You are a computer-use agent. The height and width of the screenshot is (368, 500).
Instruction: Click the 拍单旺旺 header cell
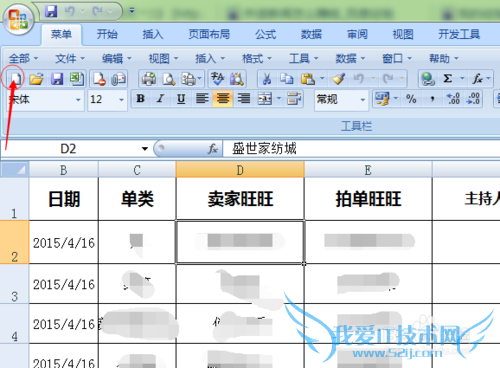[368, 199]
